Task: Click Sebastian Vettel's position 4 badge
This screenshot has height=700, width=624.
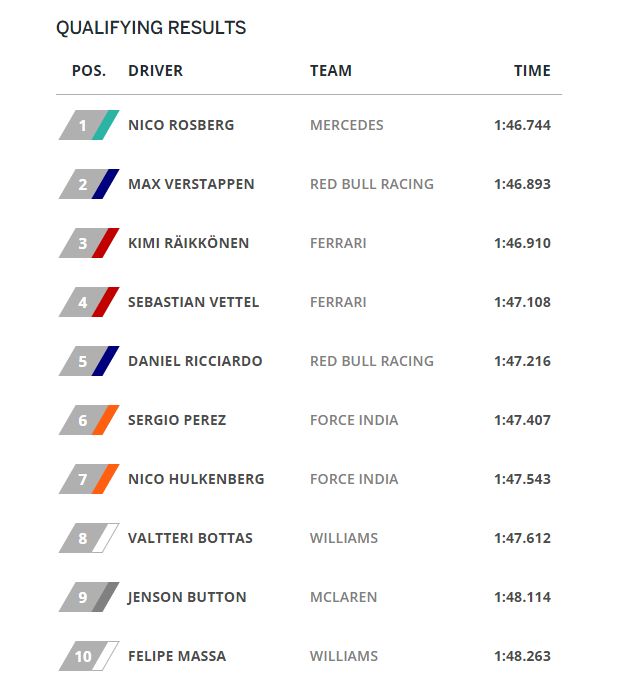Action: tap(89, 303)
